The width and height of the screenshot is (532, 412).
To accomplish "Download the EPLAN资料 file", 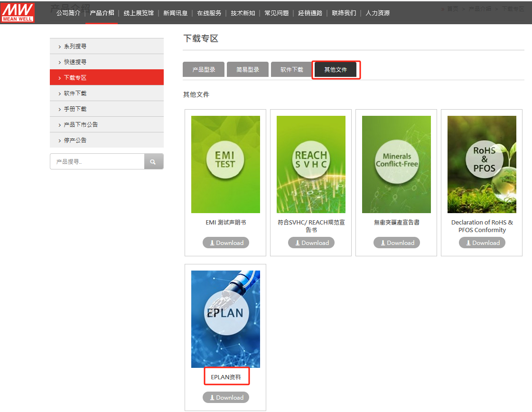I will point(225,398).
